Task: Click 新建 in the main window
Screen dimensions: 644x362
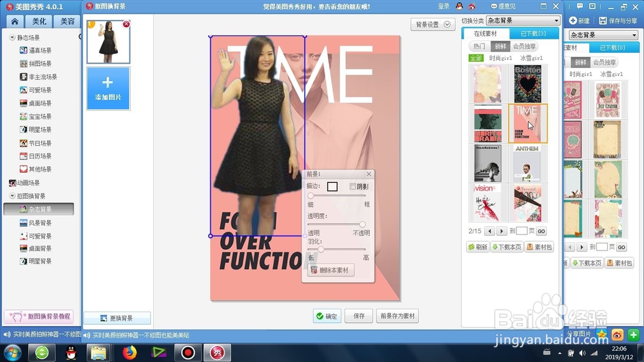Action: pos(580,21)
